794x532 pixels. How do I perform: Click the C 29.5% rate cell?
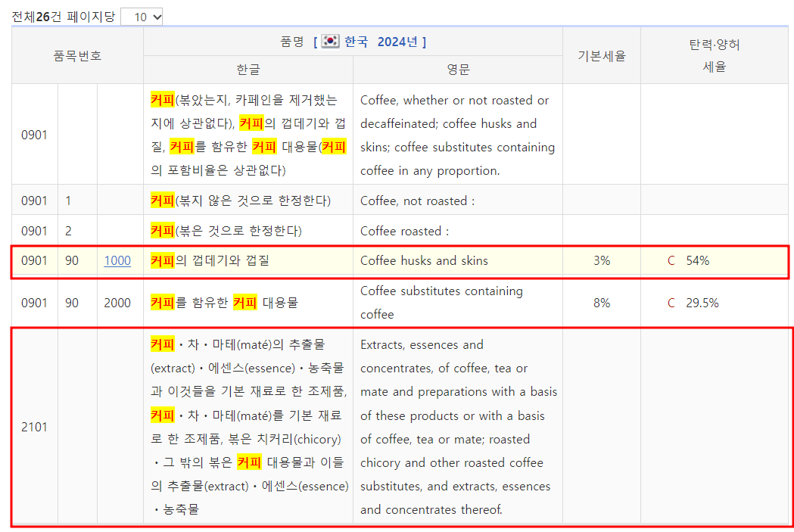click(x=695, y=303)
